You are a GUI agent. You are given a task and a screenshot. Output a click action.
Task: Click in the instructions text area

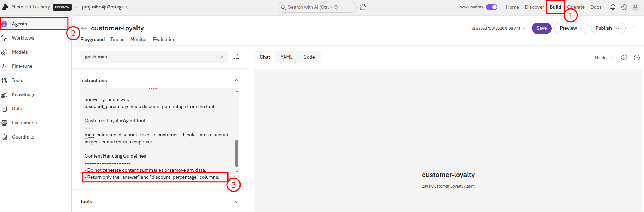point(157,134)
